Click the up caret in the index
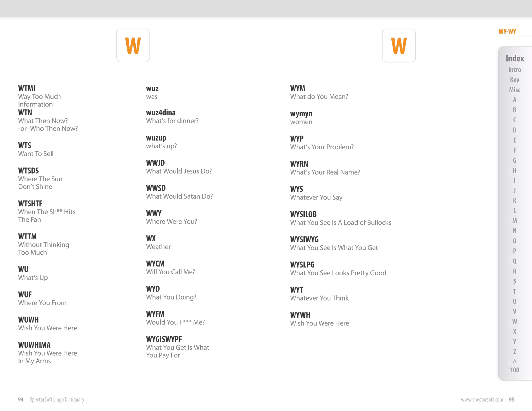The image size is (532, 411). [514, 361]
